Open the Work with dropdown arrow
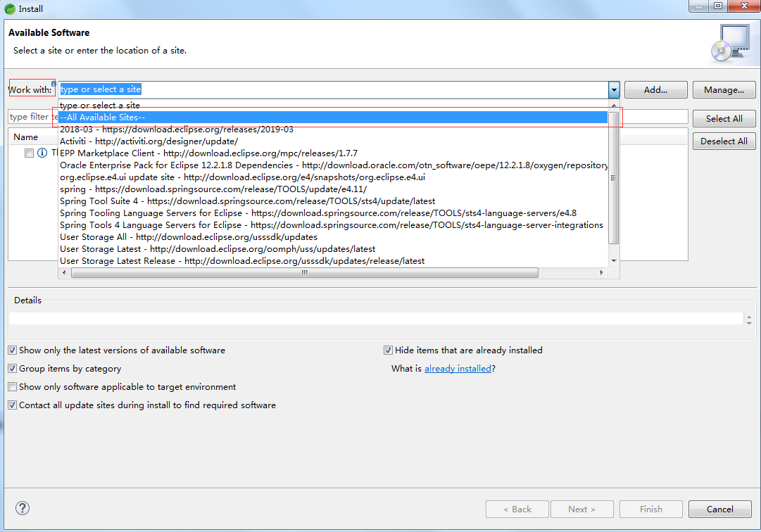 tap(612, 89)
